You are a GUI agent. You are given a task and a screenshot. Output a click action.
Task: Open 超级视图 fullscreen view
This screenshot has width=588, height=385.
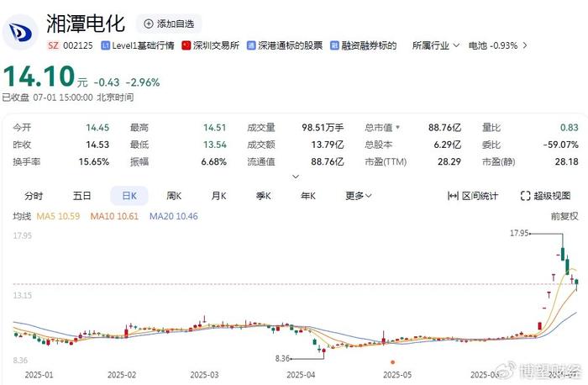click(x=546, y=196)
